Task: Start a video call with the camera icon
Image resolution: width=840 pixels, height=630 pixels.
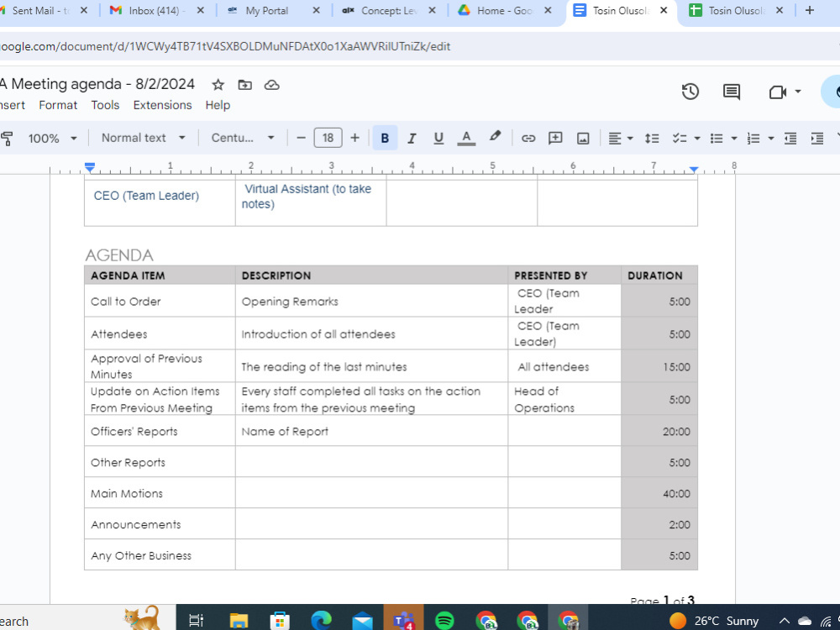Action: pyautogui.click(x=777, y=92)
